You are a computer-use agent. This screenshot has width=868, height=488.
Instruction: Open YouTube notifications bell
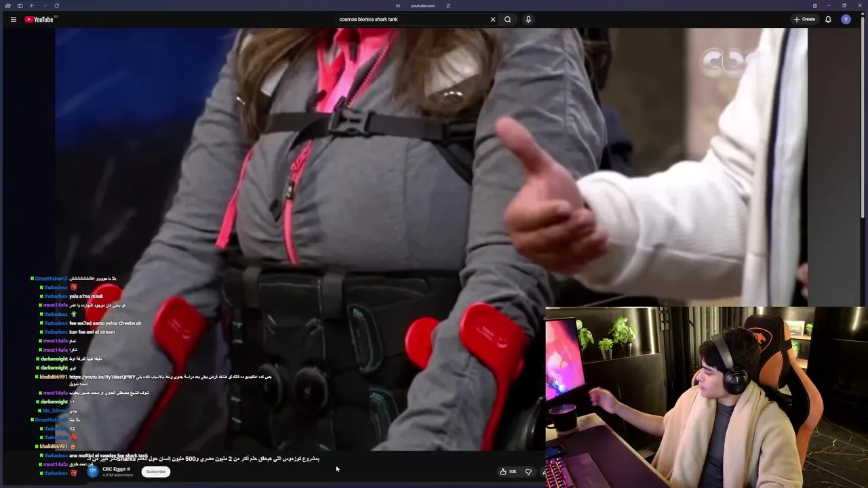point(828,20)
